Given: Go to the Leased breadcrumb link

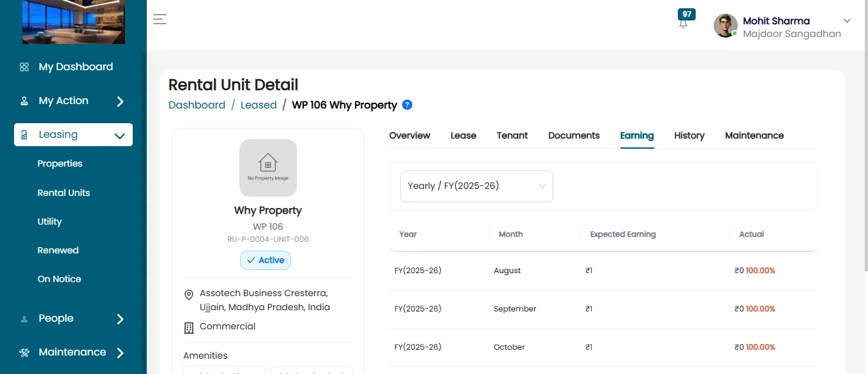Looking at the screenshot, I should [x=258, y=105].
